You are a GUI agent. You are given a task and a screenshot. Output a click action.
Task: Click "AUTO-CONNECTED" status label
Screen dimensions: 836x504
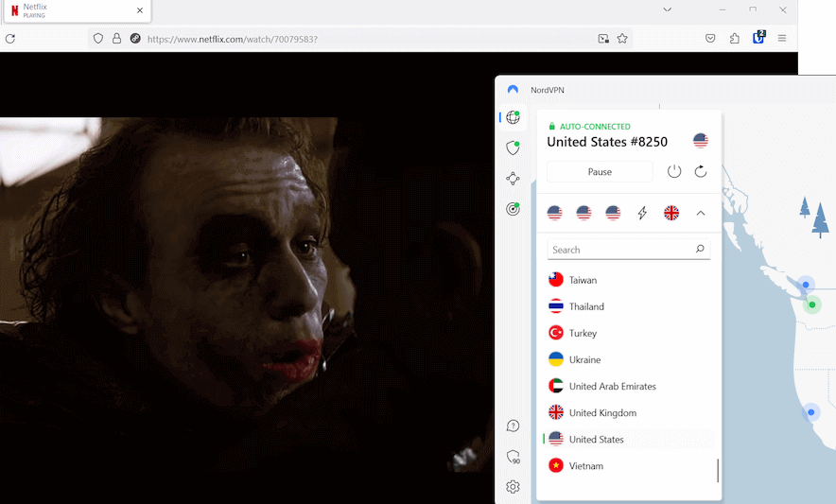pyautogui.click(x=595, y=127)
